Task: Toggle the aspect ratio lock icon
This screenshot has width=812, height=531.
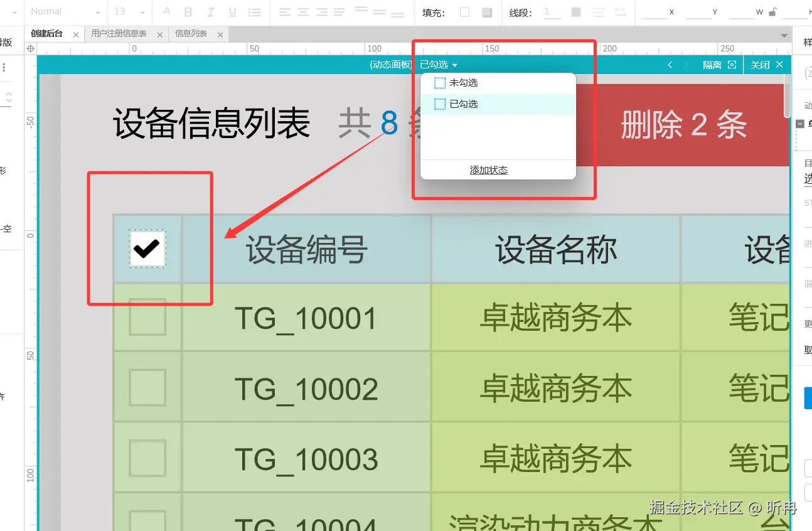Action: (x=772, y=11)
